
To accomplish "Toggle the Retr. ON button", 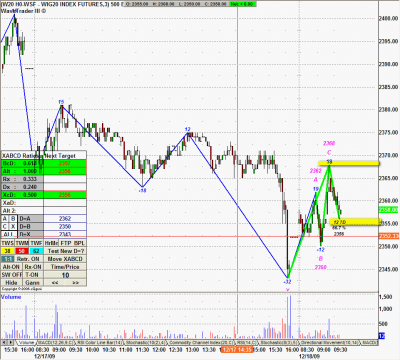I will (29, 259).
